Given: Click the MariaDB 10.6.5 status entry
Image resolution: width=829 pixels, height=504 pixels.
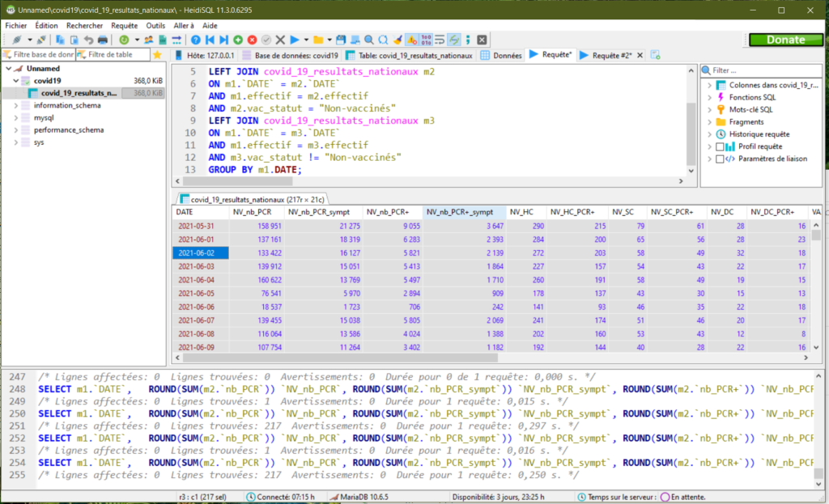Looking at the screenshot, I should pos(359,498).
